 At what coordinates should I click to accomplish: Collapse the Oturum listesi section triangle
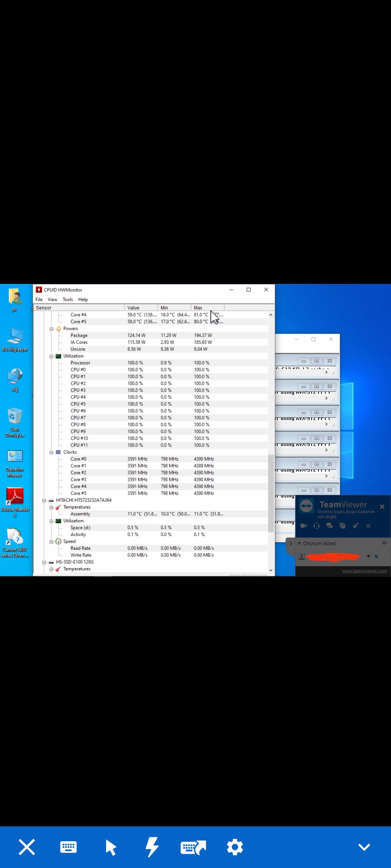(299, 543)
